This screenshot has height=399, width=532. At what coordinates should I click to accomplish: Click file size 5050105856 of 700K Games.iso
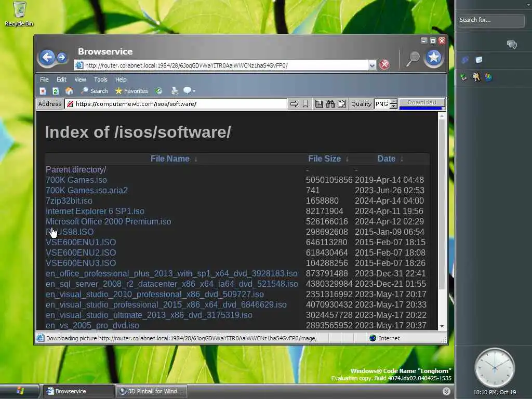[x=329, y=180]
